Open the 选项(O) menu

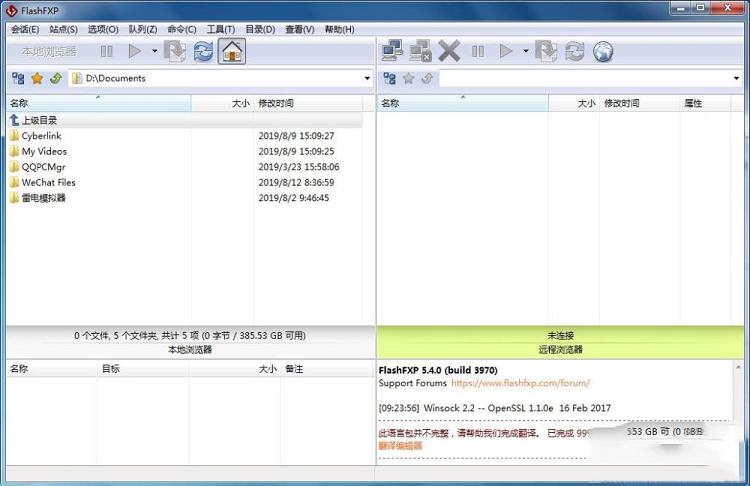pos(103,30)
